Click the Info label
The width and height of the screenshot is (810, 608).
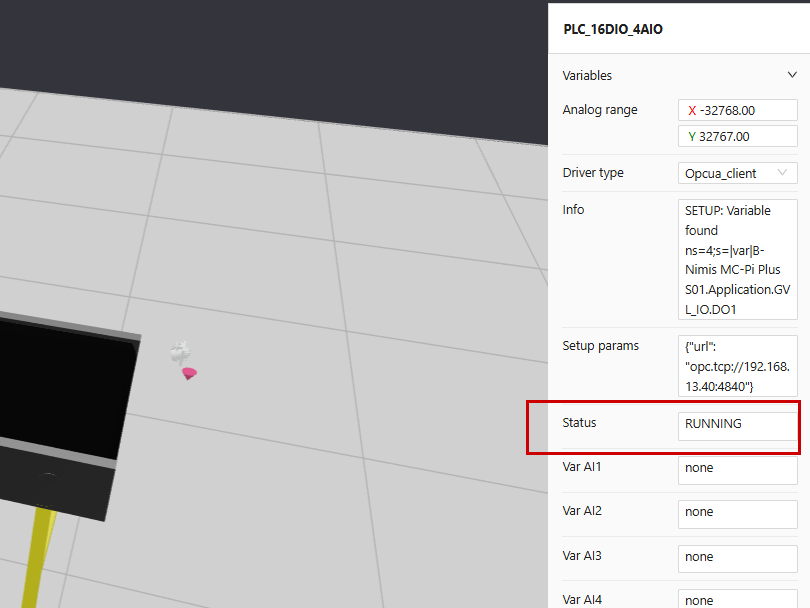coord(573,209)
